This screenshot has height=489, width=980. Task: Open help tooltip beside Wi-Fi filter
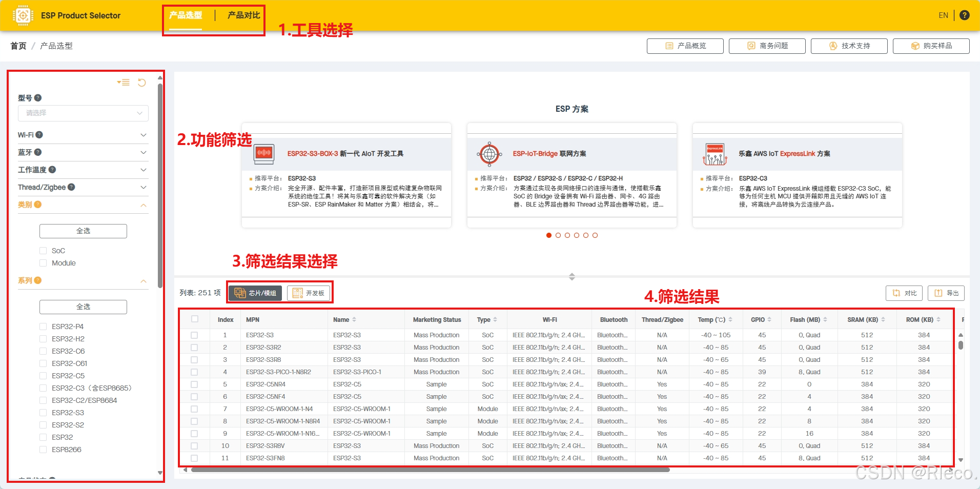click(39, 135)
